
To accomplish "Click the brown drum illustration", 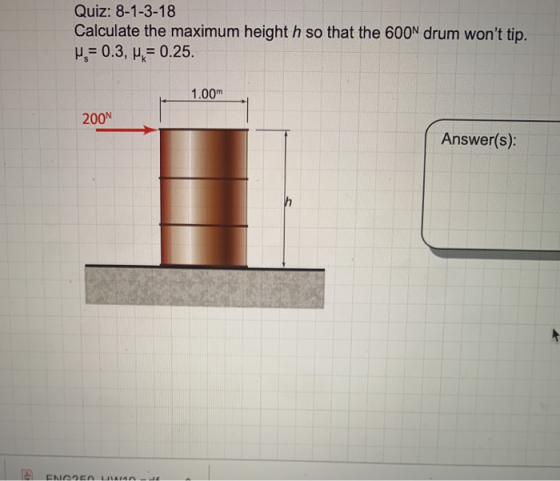I will (204, 197).
